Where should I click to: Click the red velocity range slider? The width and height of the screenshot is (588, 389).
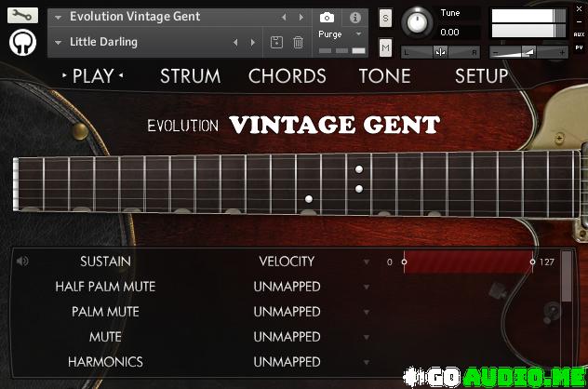coord(468,262)
